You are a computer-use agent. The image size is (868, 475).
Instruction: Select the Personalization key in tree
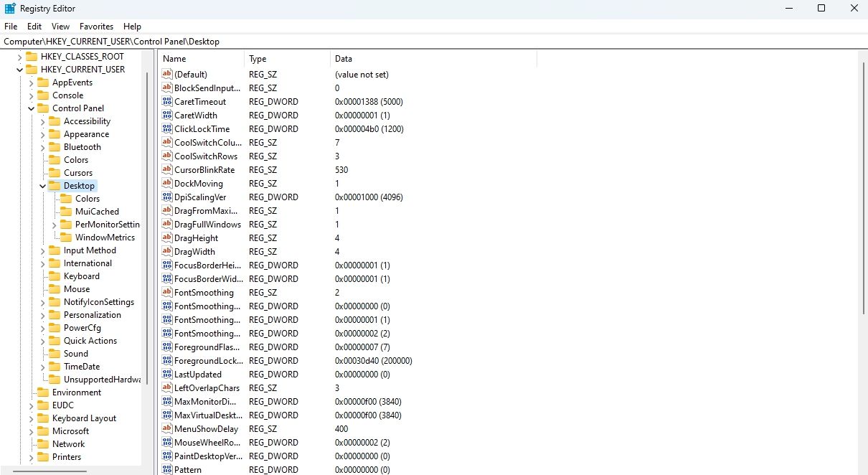93,315
